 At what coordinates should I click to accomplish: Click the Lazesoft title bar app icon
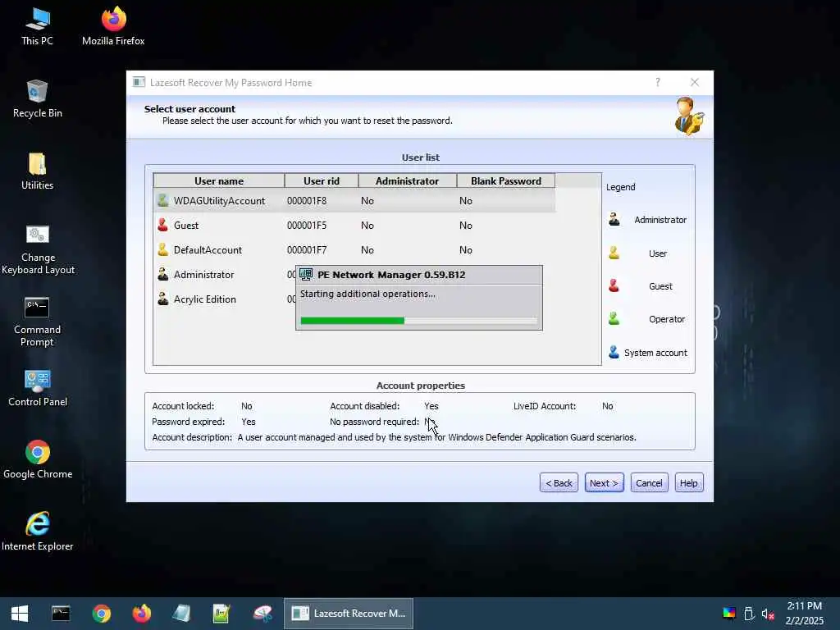[x=139, y=82]
